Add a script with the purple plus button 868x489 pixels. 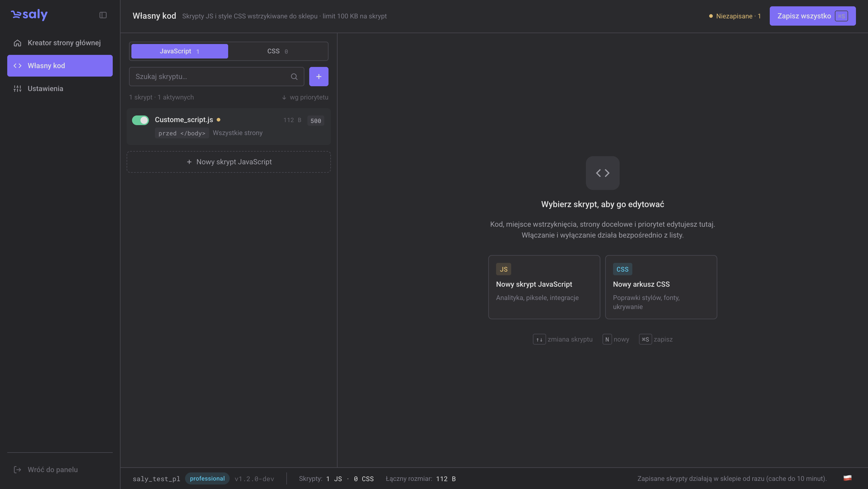click(319, 77)
